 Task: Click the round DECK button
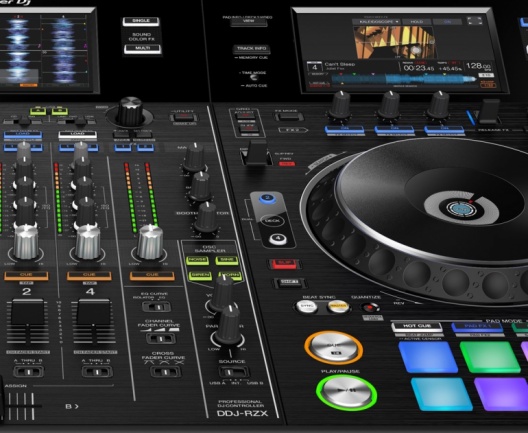click(272, 221)
